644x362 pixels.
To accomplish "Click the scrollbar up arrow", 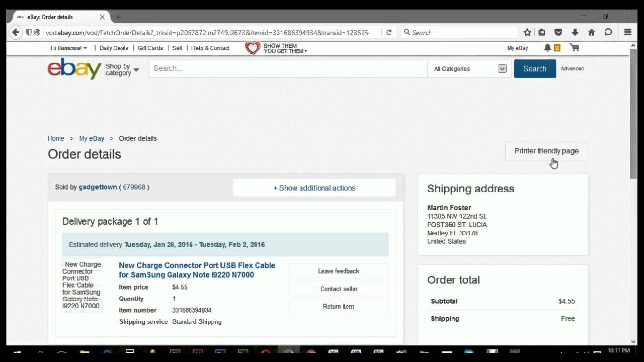I will click(633, 45).
